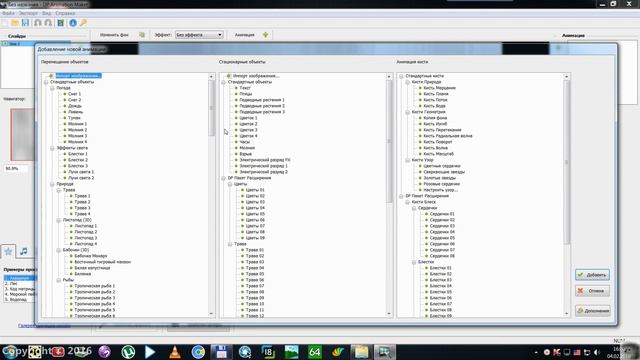This screenshot has width=640, height=360.
Task: Click the key registration icon
Action: tap(83, 23)
